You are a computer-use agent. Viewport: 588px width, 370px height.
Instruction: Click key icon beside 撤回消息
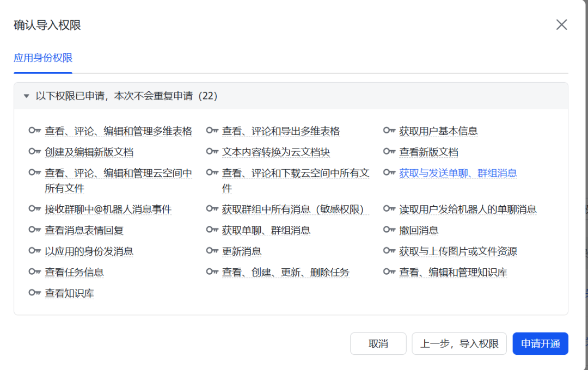(389, 230)
